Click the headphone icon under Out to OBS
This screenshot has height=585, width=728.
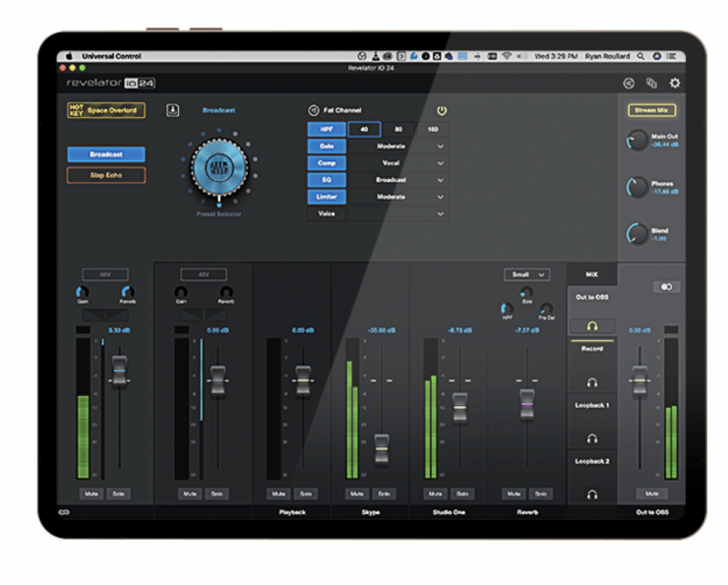click(x=592, y=326)
